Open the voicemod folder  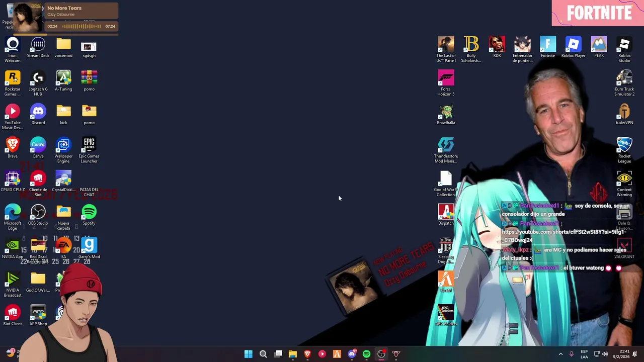pos(63,47)
